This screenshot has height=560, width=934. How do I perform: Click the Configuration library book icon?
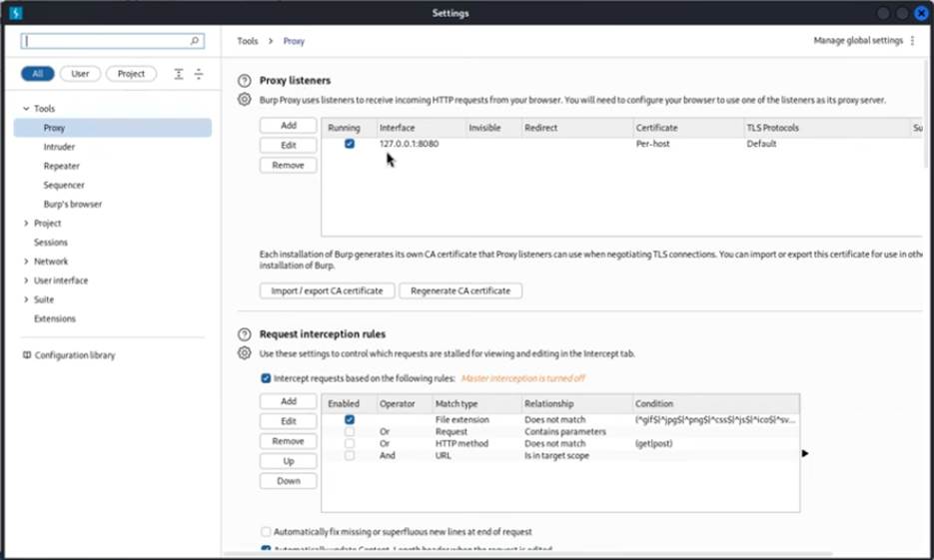coord(26,355)
